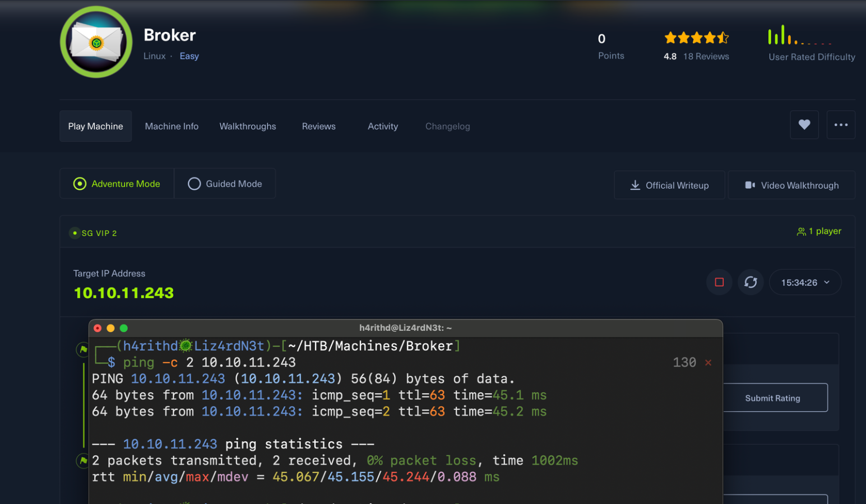Click the red x exit-status icon in terminal
The image size is (866, 504).
708,363
